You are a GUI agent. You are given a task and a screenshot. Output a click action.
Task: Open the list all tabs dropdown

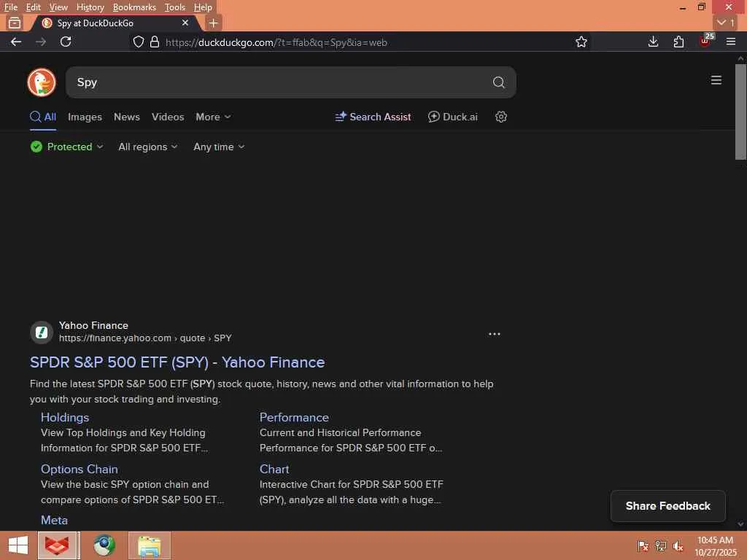[726, 23]
